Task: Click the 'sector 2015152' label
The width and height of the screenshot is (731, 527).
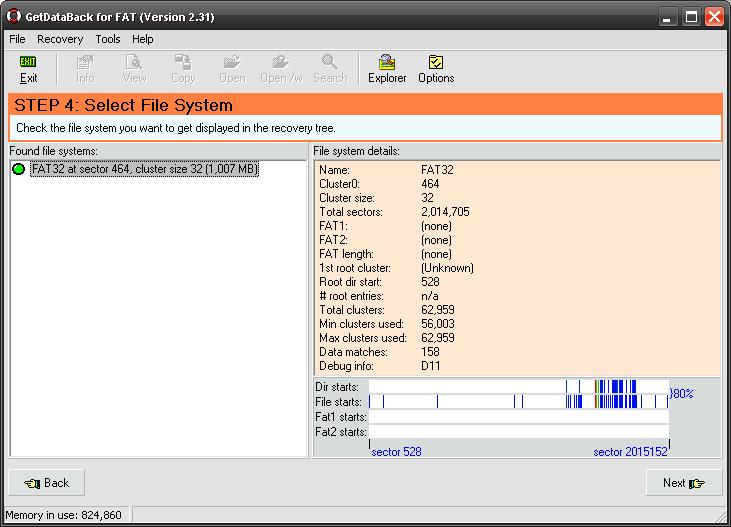Action: [630, 452]
